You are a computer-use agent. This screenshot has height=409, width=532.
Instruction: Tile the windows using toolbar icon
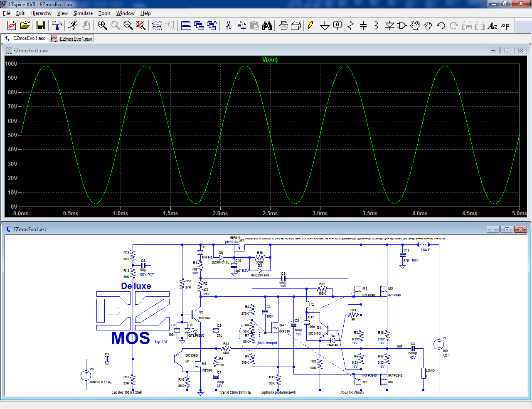[x=186, y=26]
